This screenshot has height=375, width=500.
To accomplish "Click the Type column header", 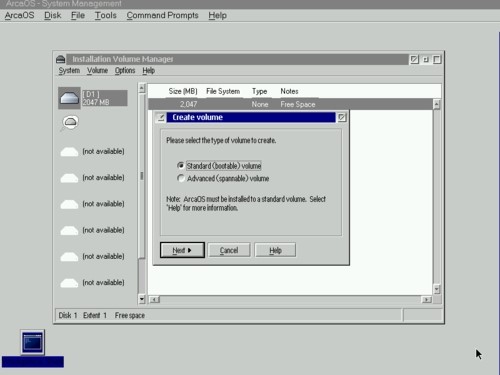I will pyautogui.click(x=259, y=91).
